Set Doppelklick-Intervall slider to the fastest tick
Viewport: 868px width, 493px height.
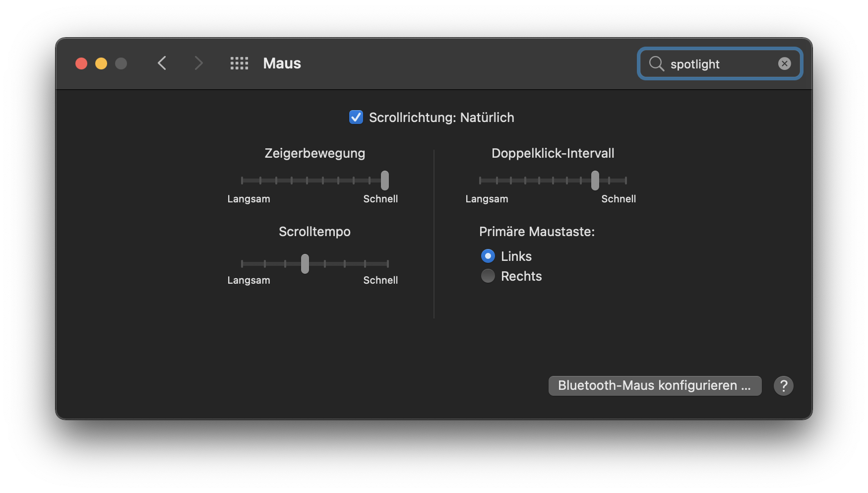pyautogui.click(x=626, y=181)
